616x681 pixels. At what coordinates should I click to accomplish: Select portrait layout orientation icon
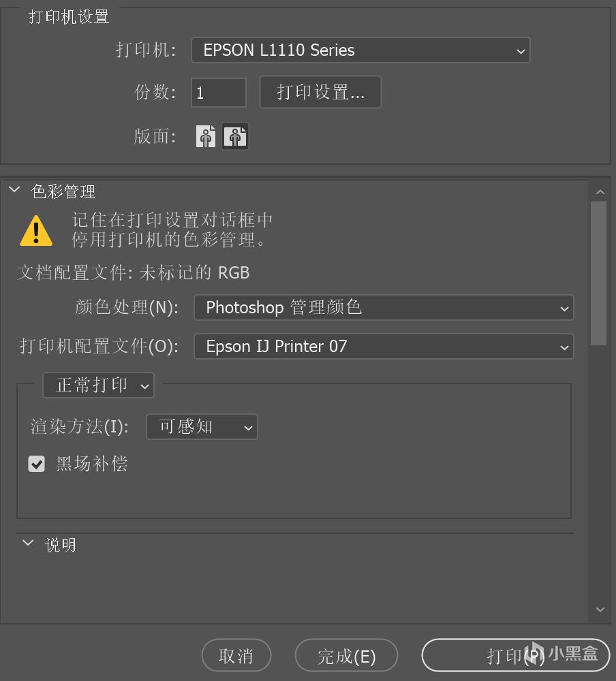(206, 136)
